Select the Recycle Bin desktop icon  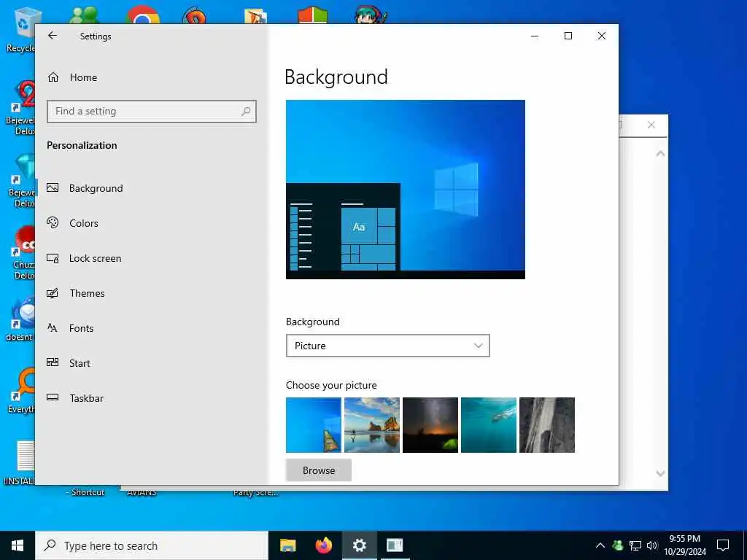(x=20, y=31)
